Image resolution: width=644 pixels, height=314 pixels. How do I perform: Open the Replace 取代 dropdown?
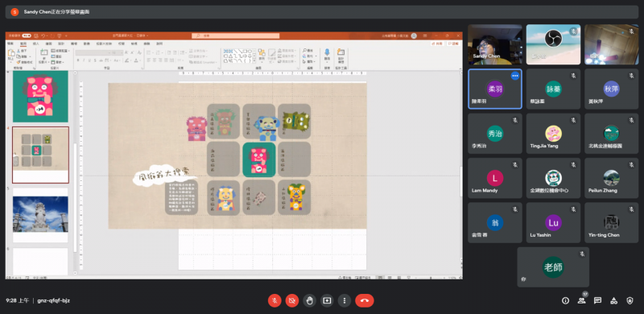[310, 56]
